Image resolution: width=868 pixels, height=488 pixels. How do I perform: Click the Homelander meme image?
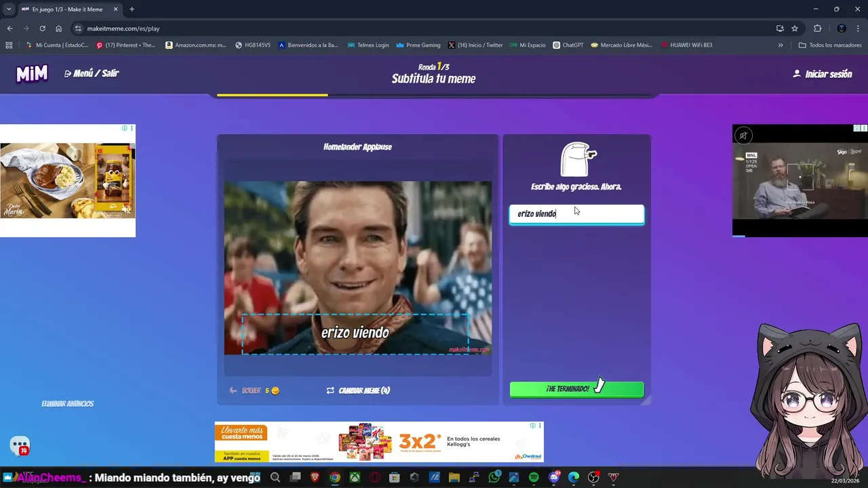(x=358, y=268)
